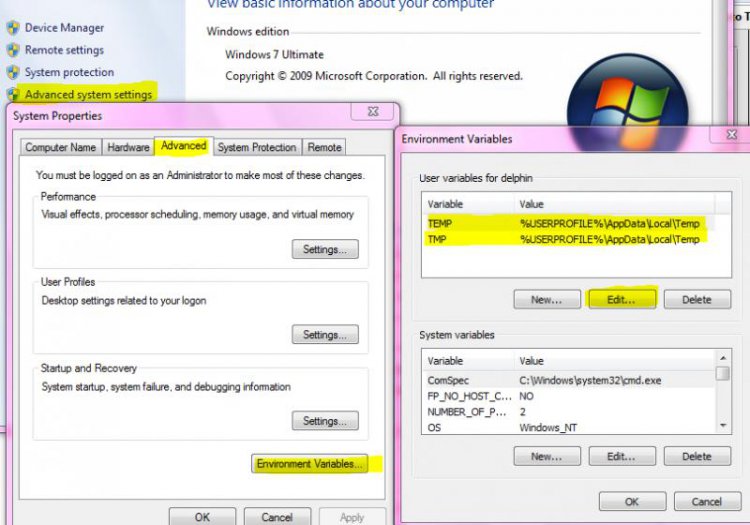The image size is (750, 525).
Task: Click scroll up arrow in system variables
Action: click(x=723, y=358)
